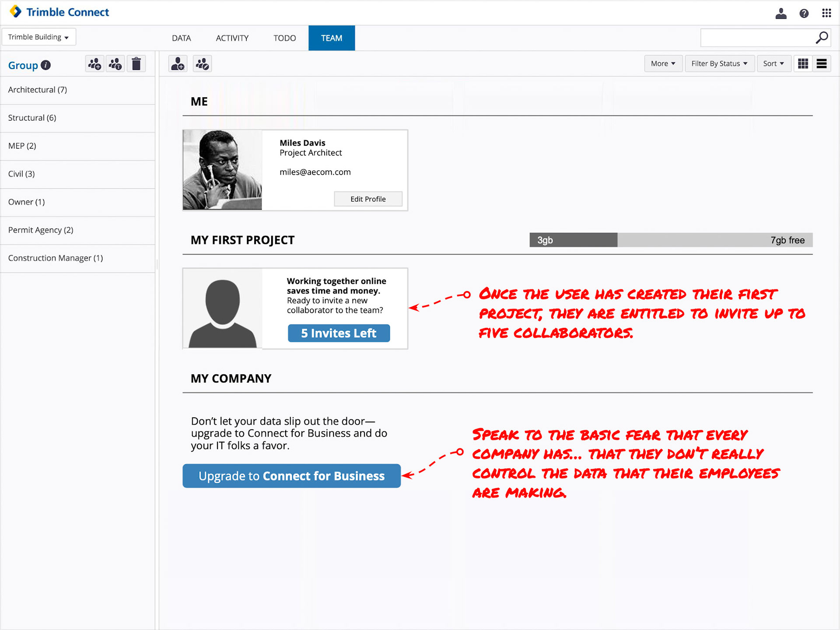Expand the Sort dropdown
This screenshot has width=840, height=630.
pyautogui.click(x=773, y=64)
